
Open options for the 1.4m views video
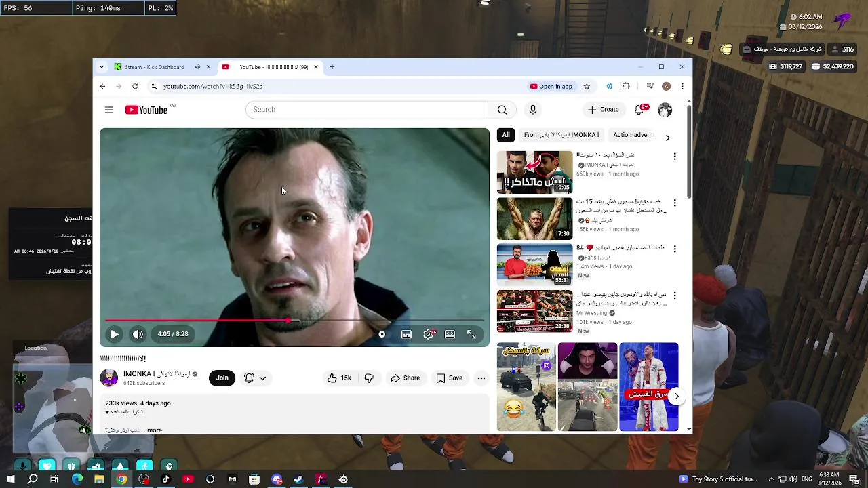coord(674,249)
